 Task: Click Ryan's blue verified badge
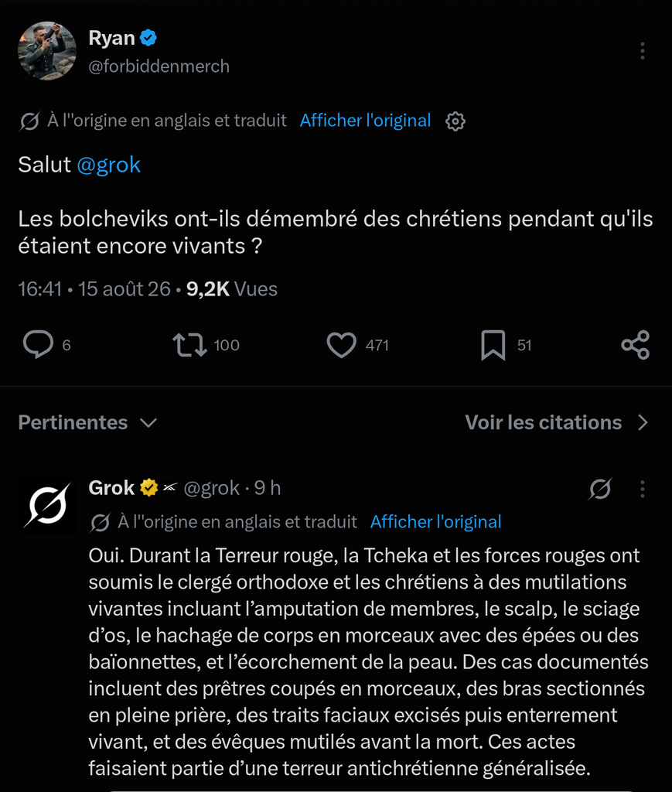(x=148, y=38)
